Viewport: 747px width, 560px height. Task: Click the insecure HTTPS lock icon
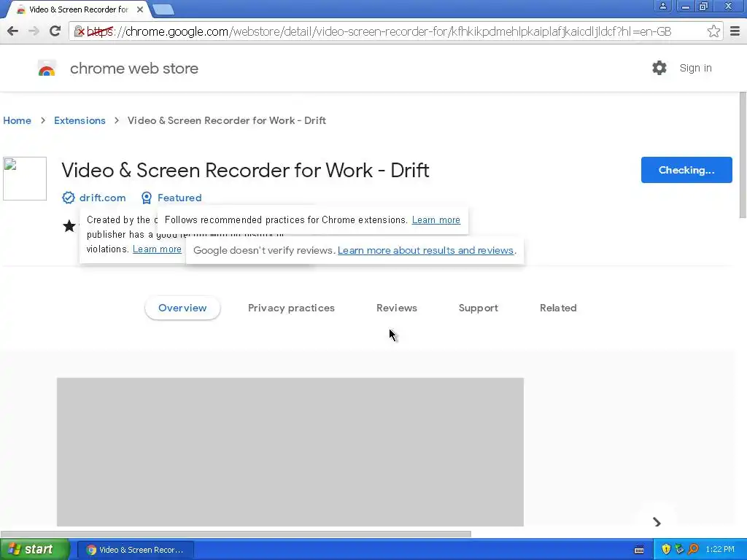click(80, 31)
